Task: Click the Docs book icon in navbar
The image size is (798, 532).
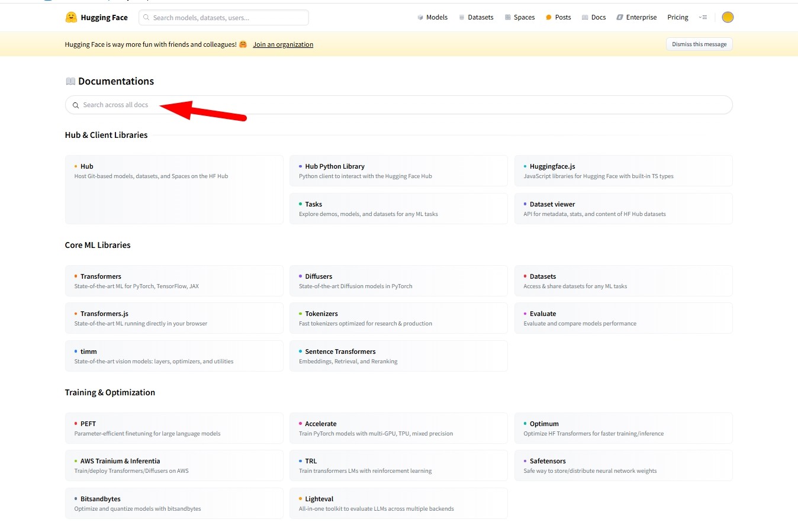Action: pos(585,18)
